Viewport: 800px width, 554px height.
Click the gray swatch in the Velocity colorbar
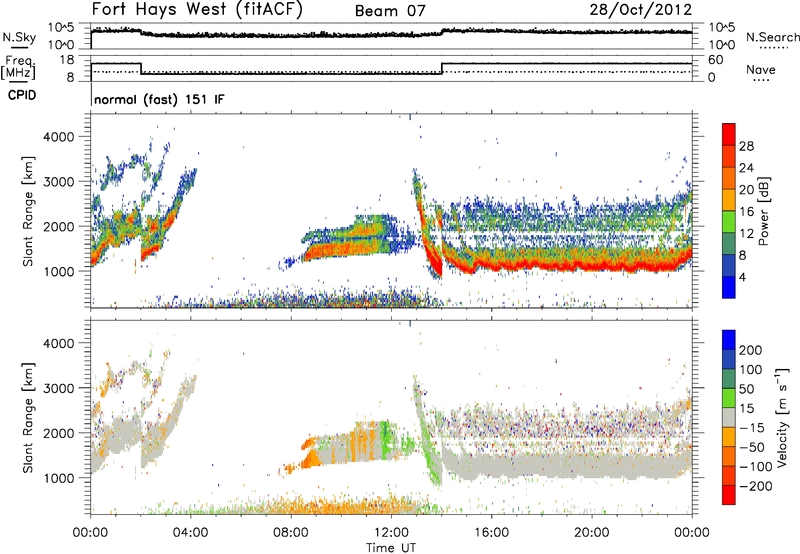click(x=729, y=417)
